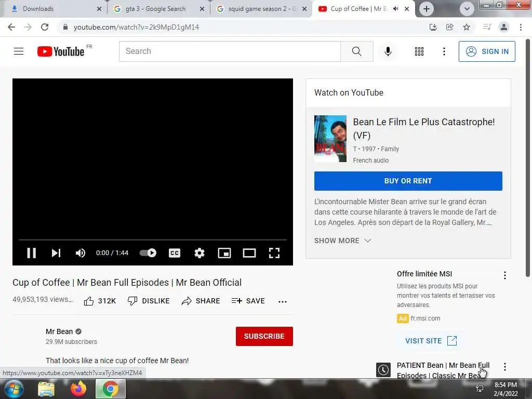Click BUY OR RENT button
Image resolution: width=532 pixels, height=399 pixels.
[408, 181]
